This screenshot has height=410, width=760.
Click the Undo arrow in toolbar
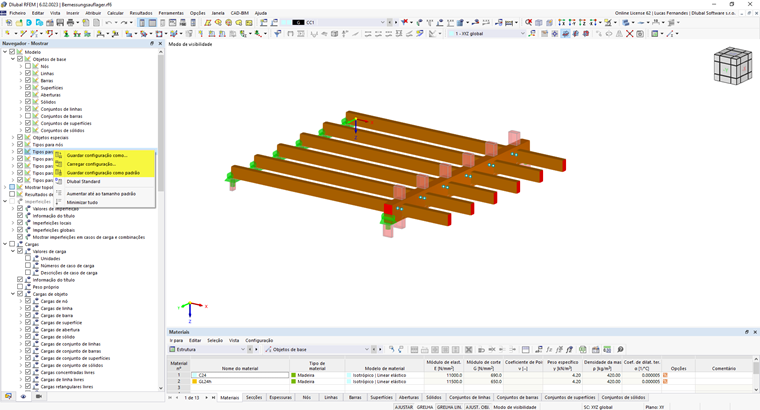(x=109, y=22)
